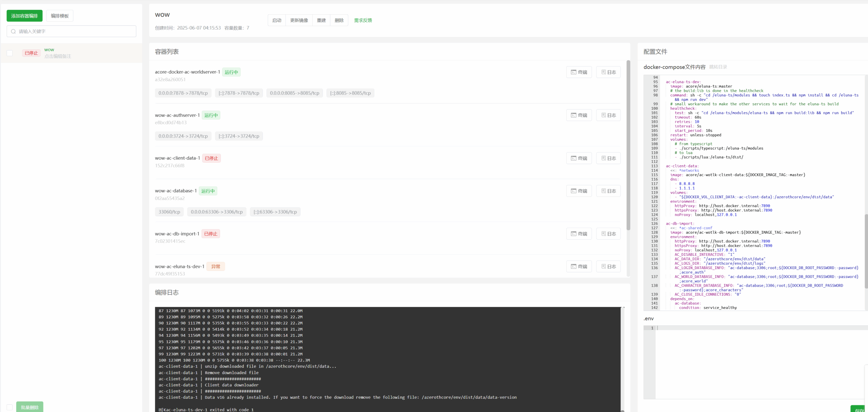Click the 保存 save button

860,409
